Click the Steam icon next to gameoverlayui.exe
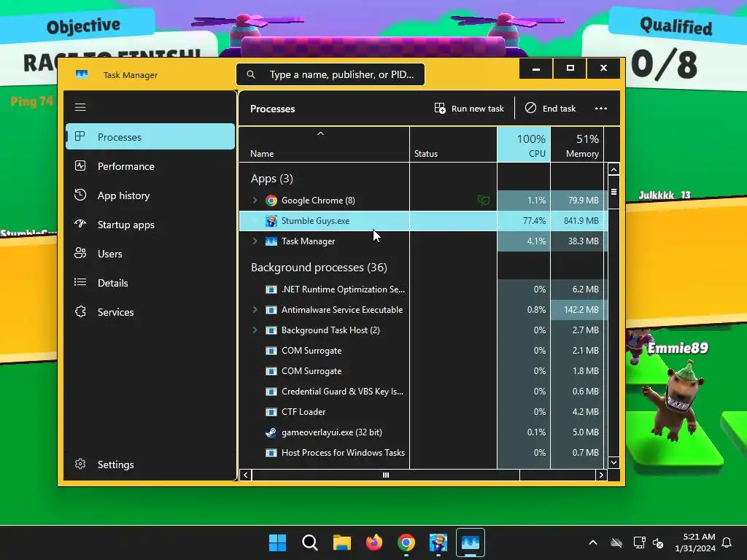The width and height of the screenshot is (747, 560). click(x=271, y=432)
